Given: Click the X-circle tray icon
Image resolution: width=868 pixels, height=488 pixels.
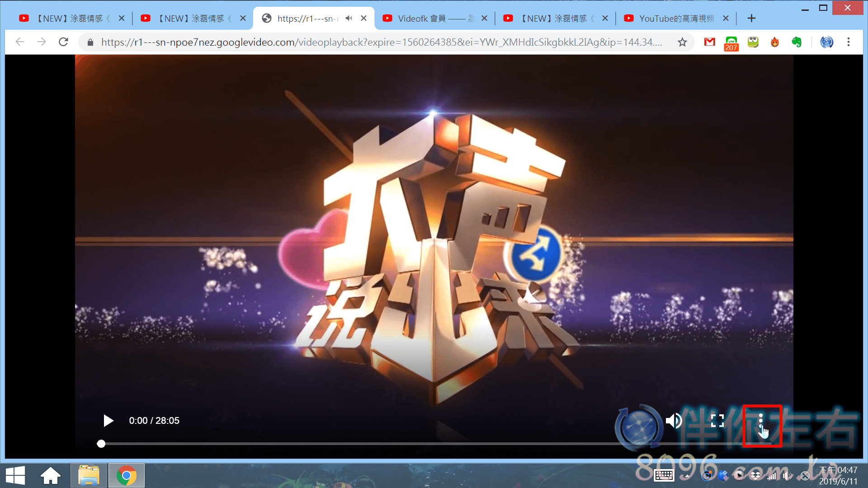Looking at the screenshot, I should (805, 476).
